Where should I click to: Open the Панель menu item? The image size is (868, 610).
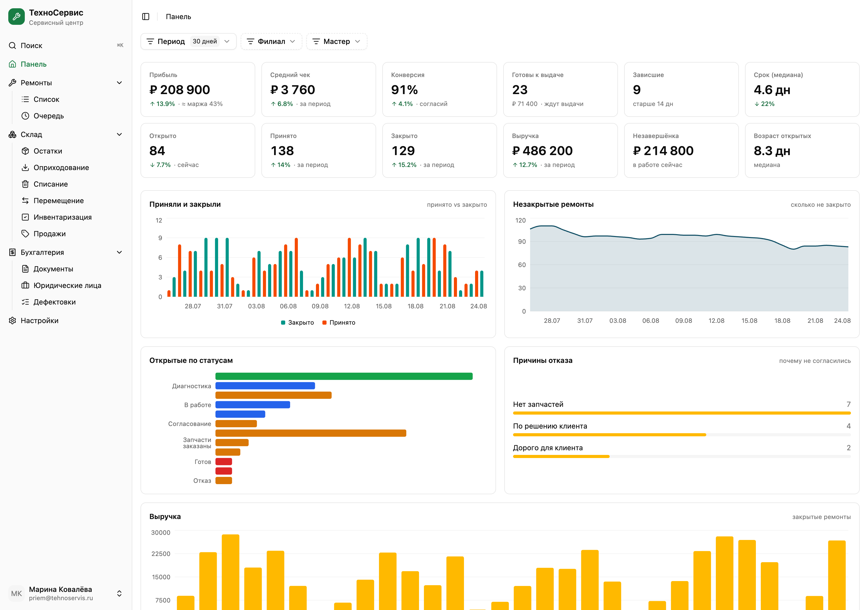point(66,64)
